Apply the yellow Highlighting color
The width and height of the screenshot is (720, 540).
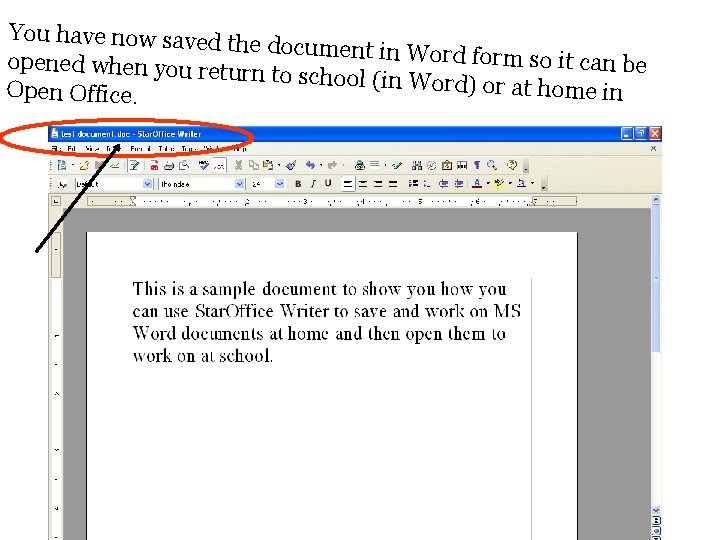[x=499, y=184]
